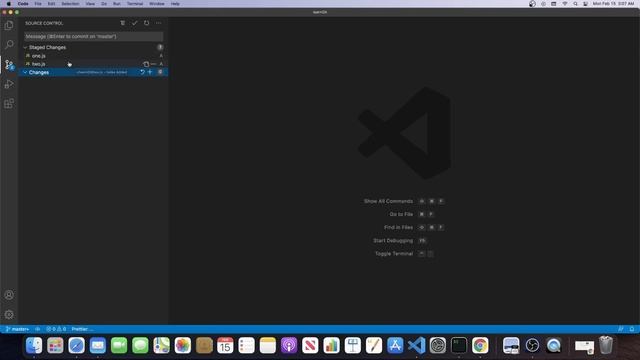Open Podcasts from the Dock
This screenshot has height=360, width=640.
(x=289, y=345)
